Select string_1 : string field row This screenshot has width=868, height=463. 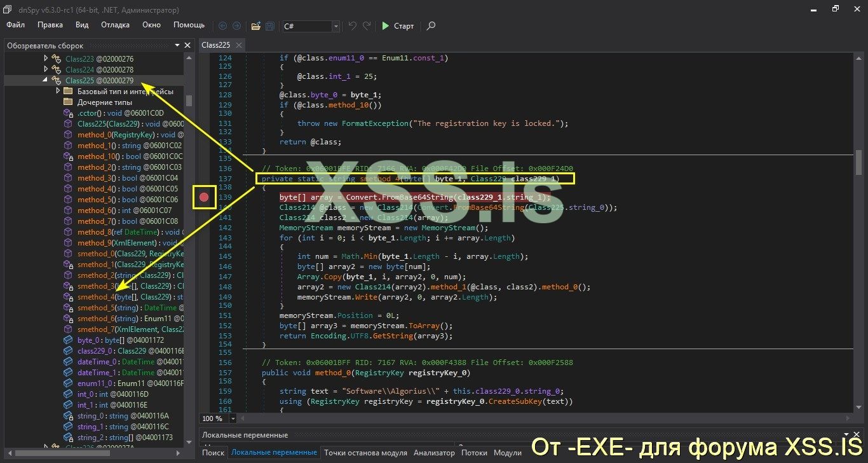[x=124, y=427]
